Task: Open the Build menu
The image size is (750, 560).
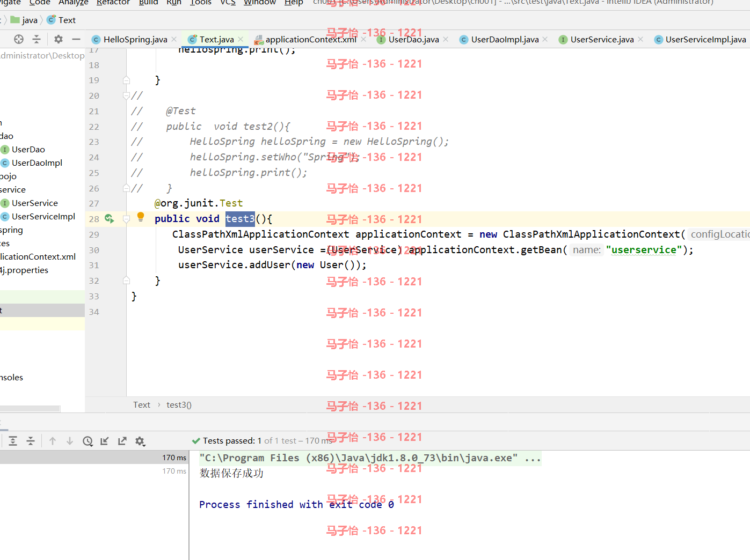Action: point(149,3)
